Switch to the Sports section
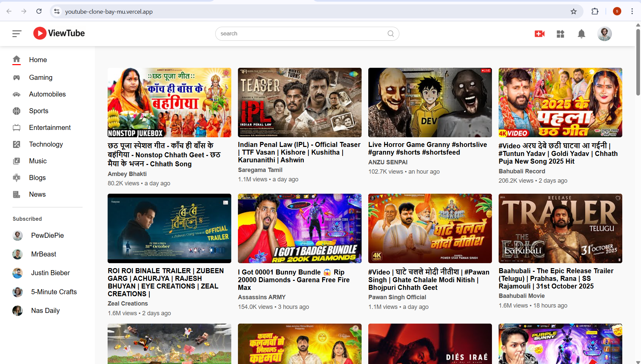641x364 pixels. 38,111
